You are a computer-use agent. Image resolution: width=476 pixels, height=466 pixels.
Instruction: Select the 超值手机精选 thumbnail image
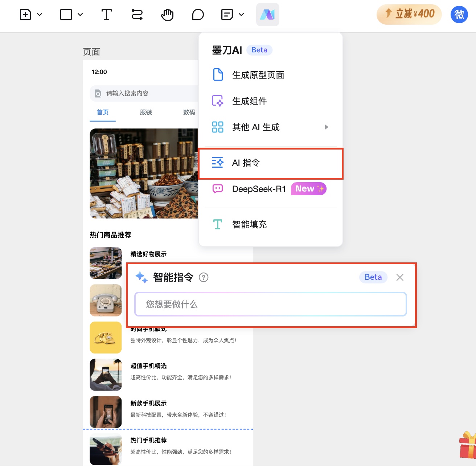tap(106, 375)
